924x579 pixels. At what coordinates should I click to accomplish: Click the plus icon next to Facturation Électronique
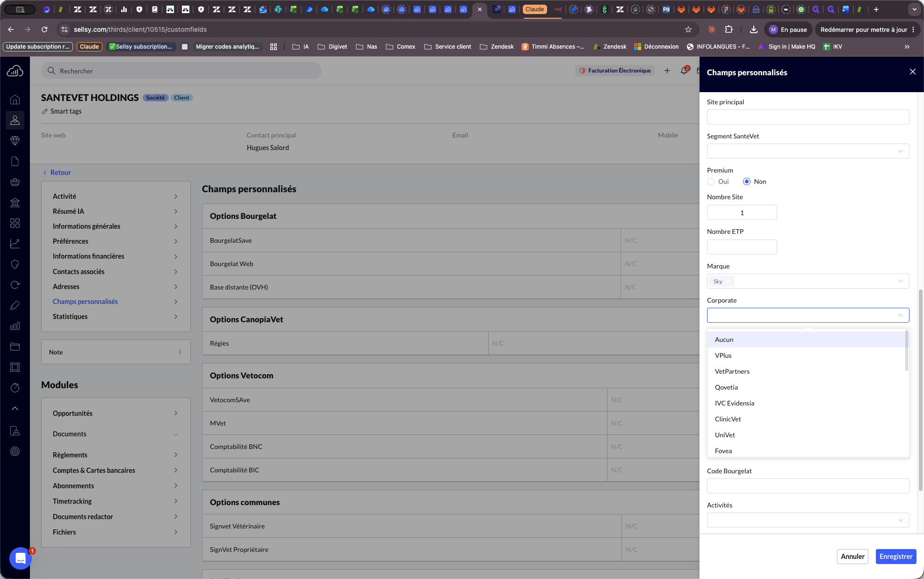pyautogui.click(x=667, y=71)
